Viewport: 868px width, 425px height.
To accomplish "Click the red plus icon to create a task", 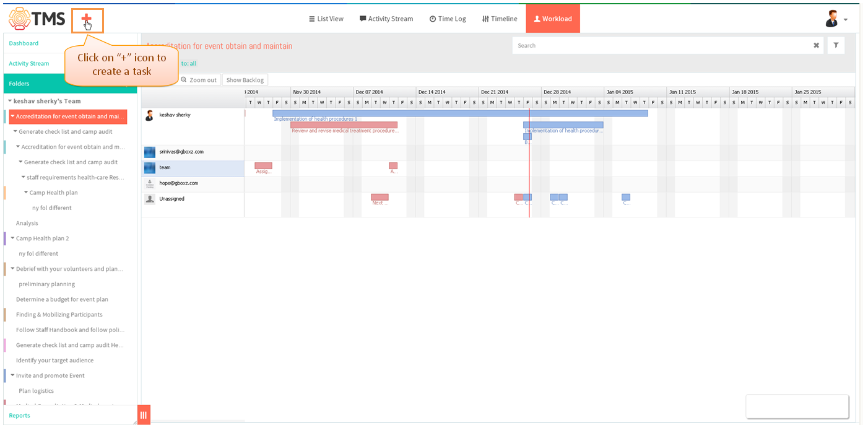I will point(87,20).
